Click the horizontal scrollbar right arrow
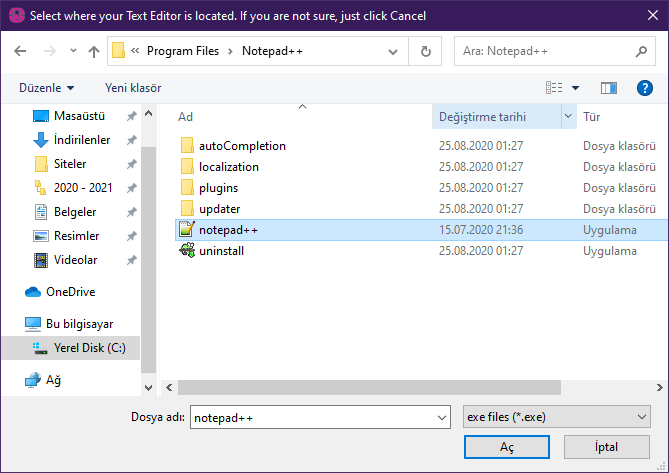Image resolution: width=669 pixels, height=473 pixels. click(660, 388)
